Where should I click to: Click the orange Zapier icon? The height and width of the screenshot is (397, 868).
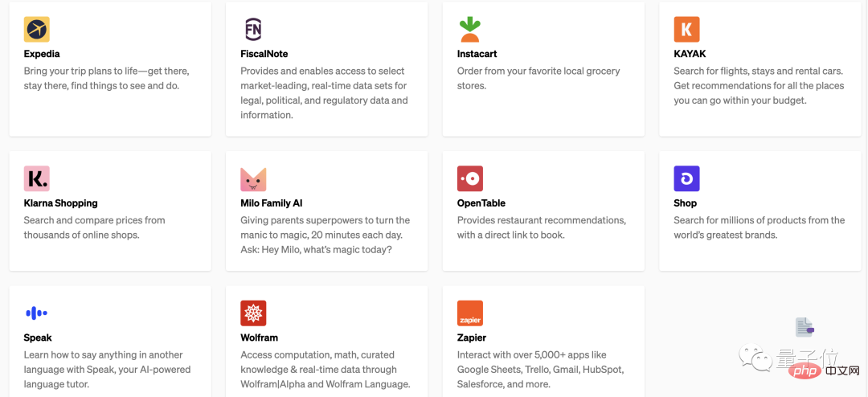point(470,313)
